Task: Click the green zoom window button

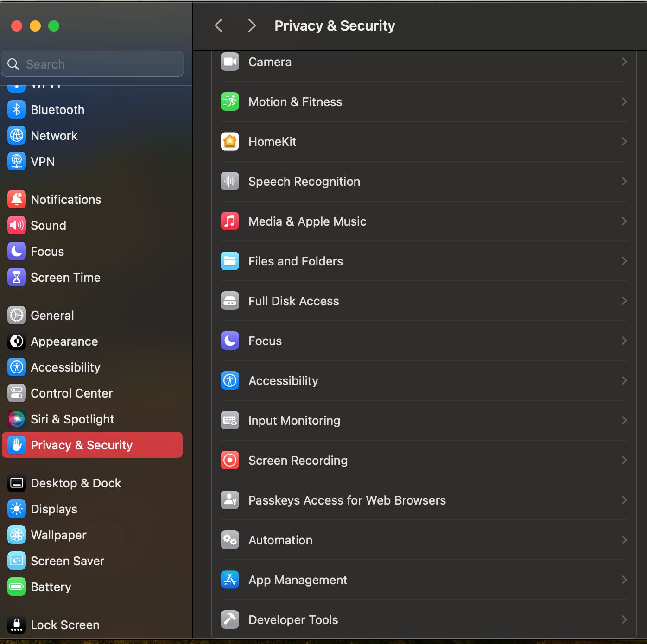Action: (x=54, y=26)
